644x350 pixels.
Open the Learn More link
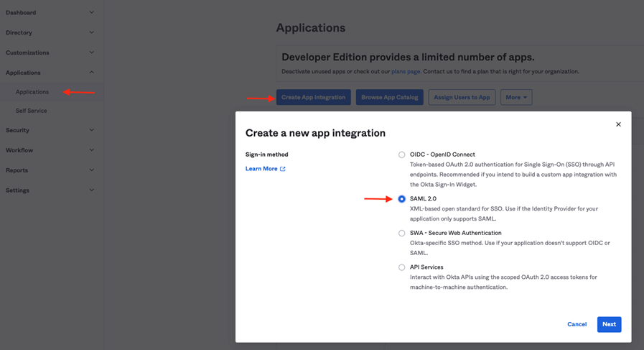[x=261, y=169]
